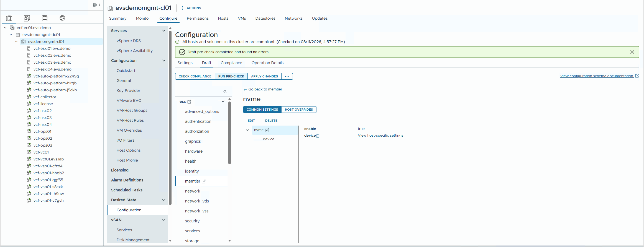Switch to the Compliance sub-tab
The height and width of the screenshot is (247, 644).
coord(231,63)
